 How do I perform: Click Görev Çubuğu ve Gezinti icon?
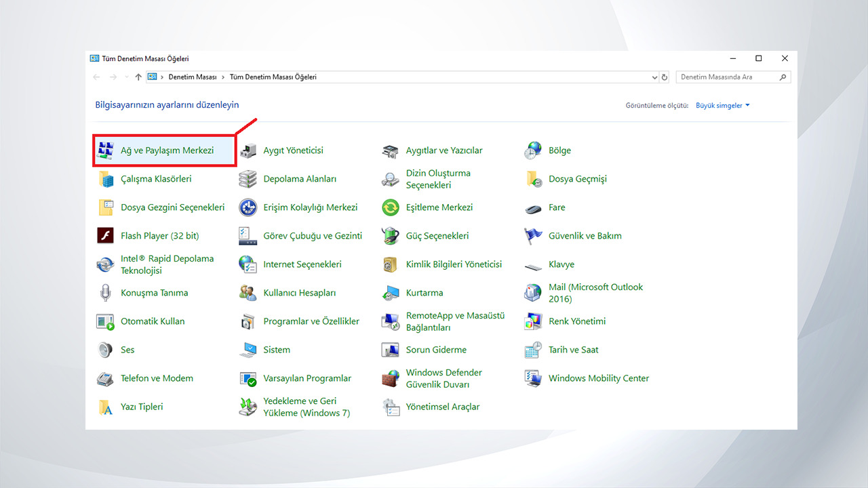248,236
